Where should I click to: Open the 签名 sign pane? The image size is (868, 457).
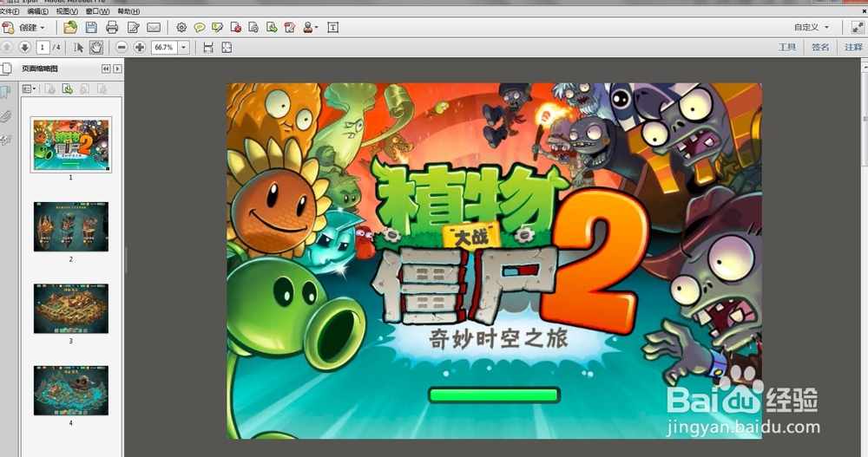pyautogui.click(x=820, y=47)
